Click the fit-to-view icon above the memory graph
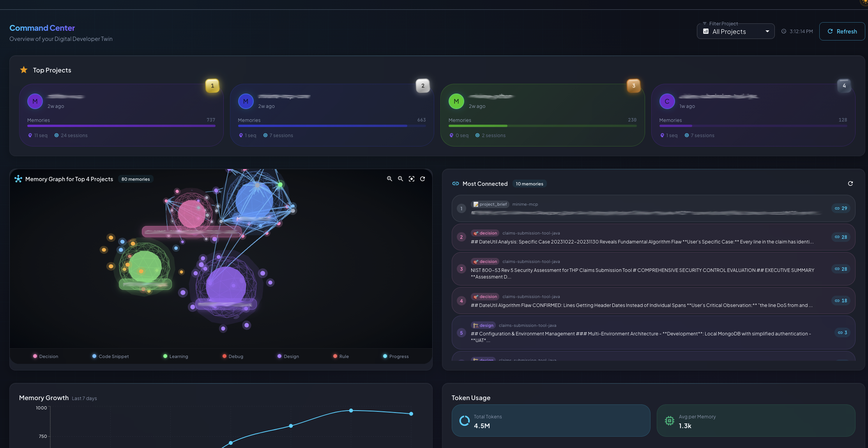 (x=412, y=178)
